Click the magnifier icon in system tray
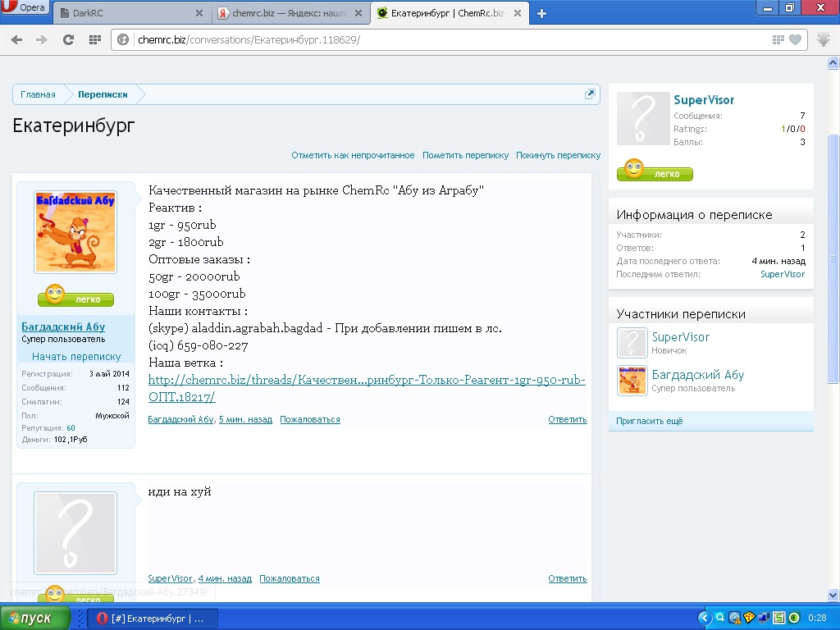The image size is (840, 630). pyautogui.click(x=720, y=619)
